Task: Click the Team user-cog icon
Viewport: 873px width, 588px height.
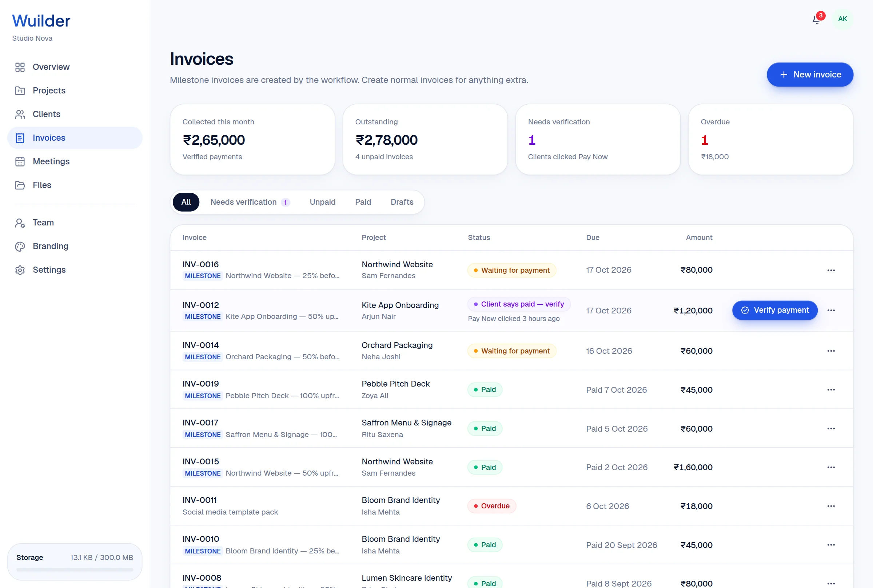Action: pos(20,223)
